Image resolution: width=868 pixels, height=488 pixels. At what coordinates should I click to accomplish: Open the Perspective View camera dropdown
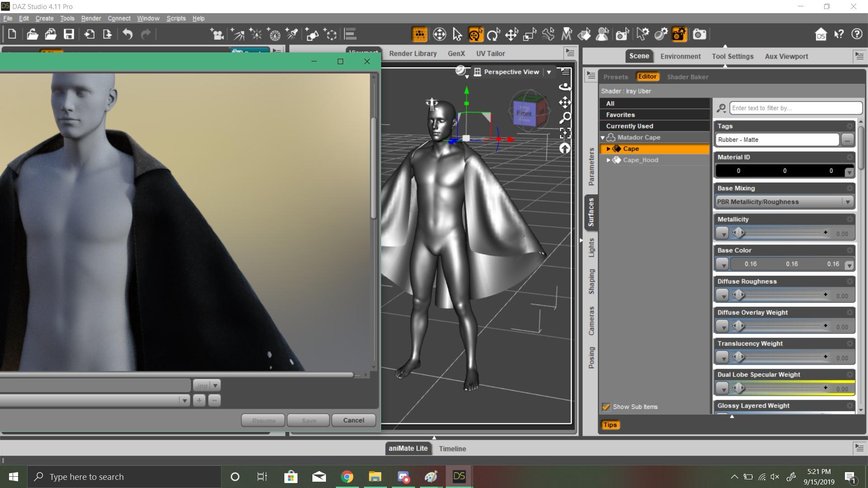[549, 72]
